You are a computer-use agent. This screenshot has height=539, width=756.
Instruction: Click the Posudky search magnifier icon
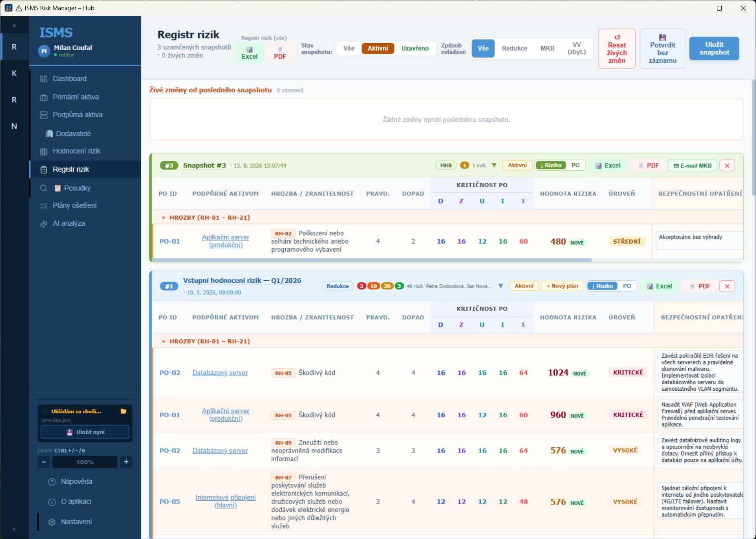pos(44,188)
